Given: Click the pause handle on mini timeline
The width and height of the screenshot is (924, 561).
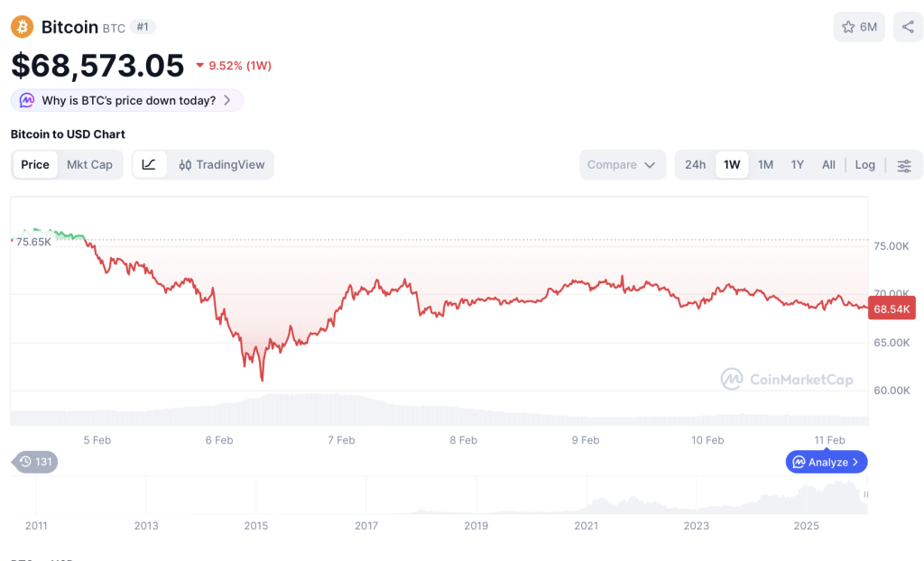Looking at the screenshot, I should [x=866, y=494].
